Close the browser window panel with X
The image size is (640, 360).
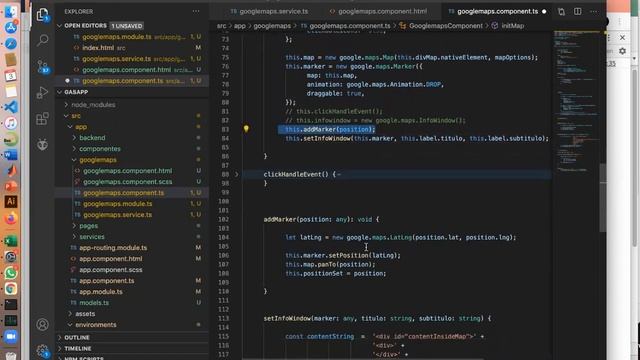click(x=622, y=38)
